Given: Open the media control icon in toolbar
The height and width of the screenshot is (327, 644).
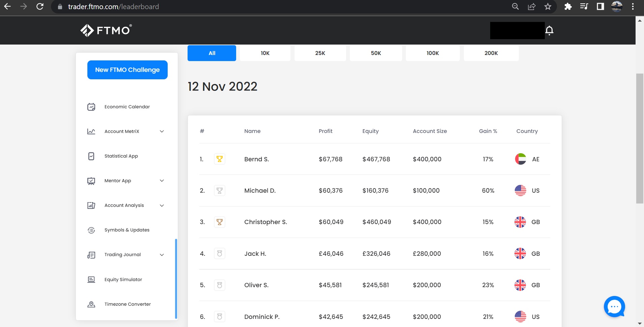Looking at the screenshot, I should click(x=584, y=6).
